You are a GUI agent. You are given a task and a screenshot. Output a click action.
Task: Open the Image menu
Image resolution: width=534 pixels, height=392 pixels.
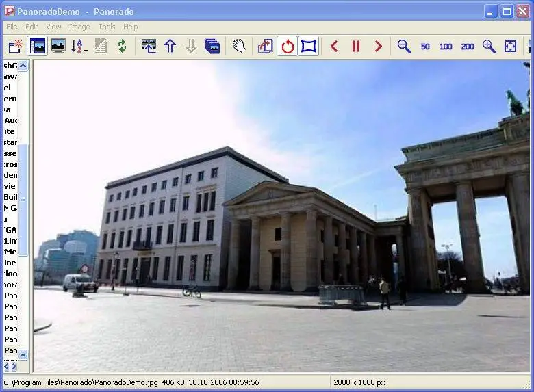tap(79, 27)
